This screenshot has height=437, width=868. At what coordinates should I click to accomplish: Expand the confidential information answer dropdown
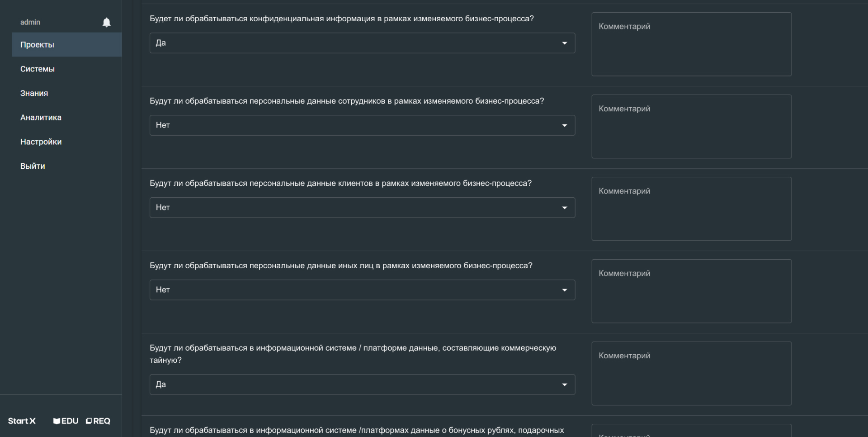(x=362, y=43)
